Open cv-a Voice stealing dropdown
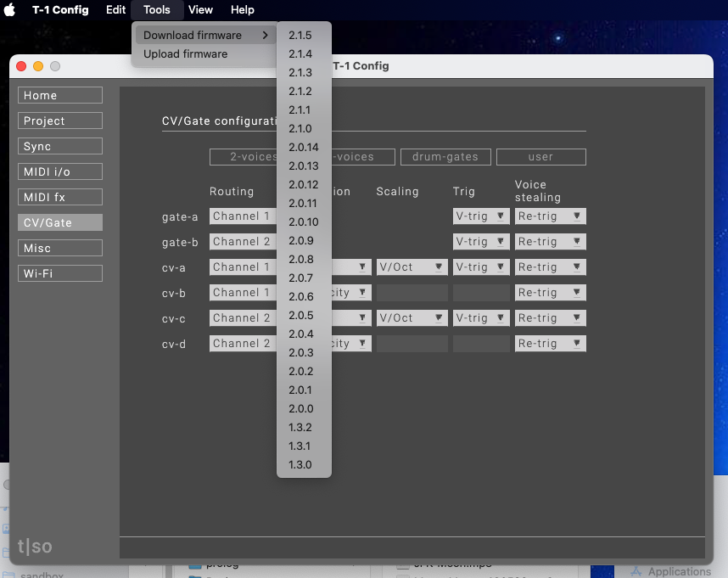This screenshot has width=728, height=578. coord(550,267)
